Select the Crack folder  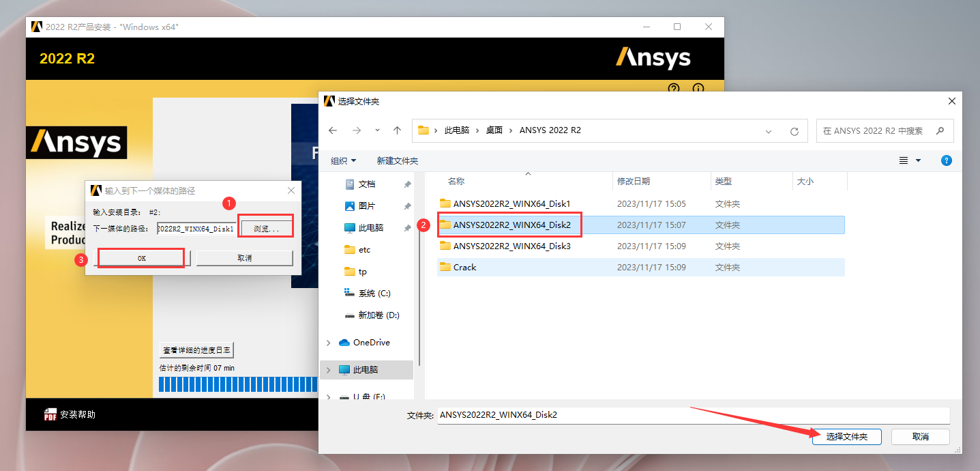pos(641,267)
